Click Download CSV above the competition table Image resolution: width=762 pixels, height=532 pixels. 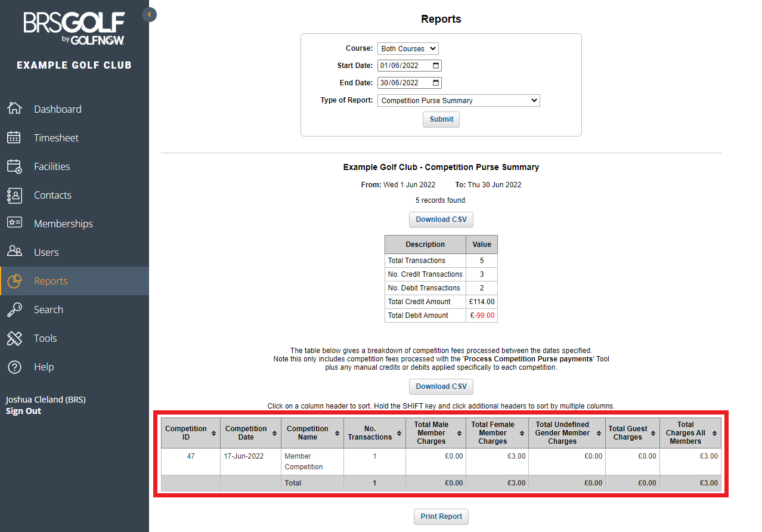point(441,386)
